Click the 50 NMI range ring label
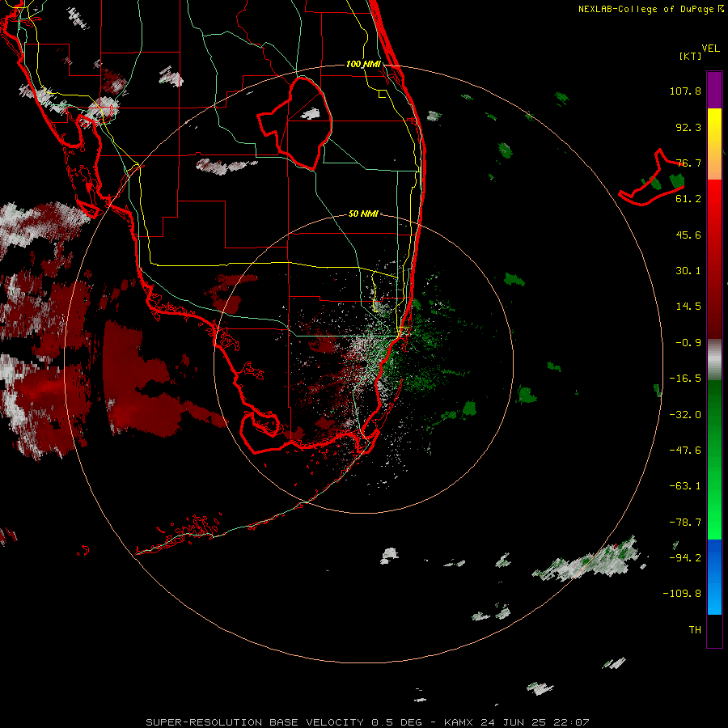Viewport: 728px width, 728px height. pos(363,214)
